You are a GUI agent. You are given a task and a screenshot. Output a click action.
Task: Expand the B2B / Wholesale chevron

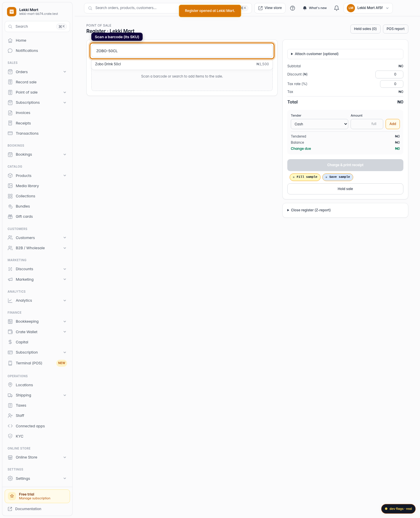[65, 248]
